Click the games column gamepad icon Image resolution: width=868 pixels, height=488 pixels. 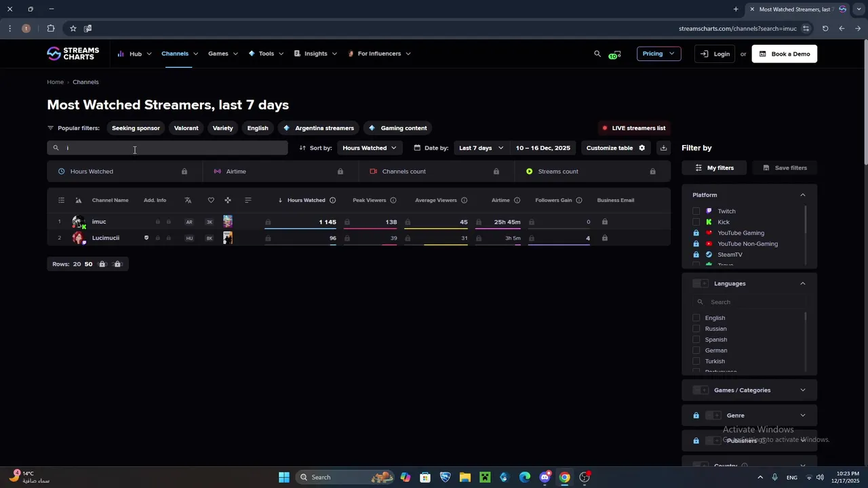coord(228,200)
